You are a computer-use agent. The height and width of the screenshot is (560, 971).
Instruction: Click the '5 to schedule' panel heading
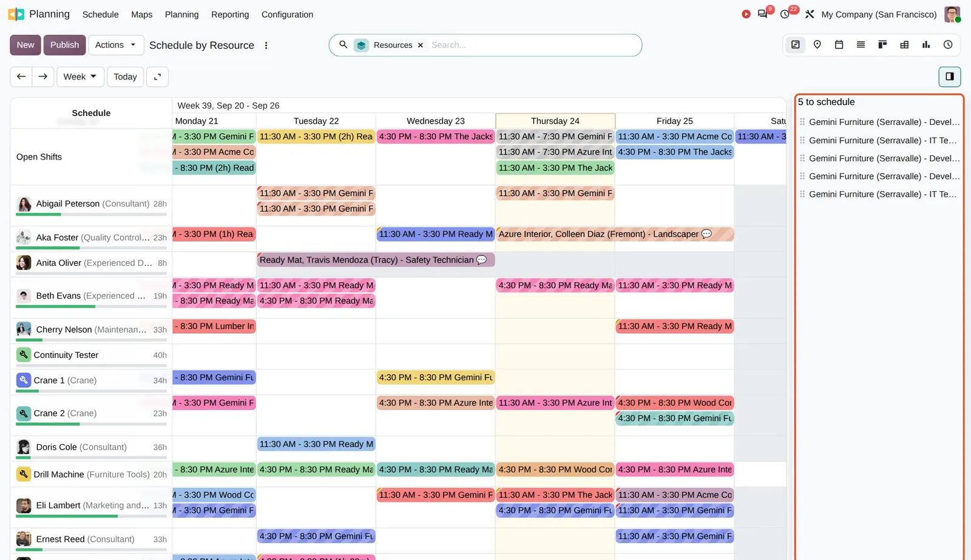(826, 102)
